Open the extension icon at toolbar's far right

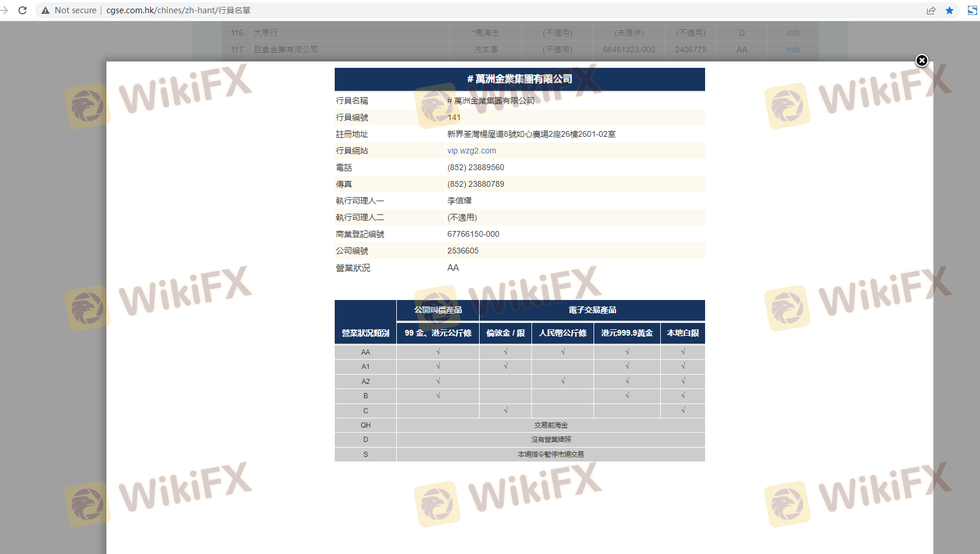[973, 10]
